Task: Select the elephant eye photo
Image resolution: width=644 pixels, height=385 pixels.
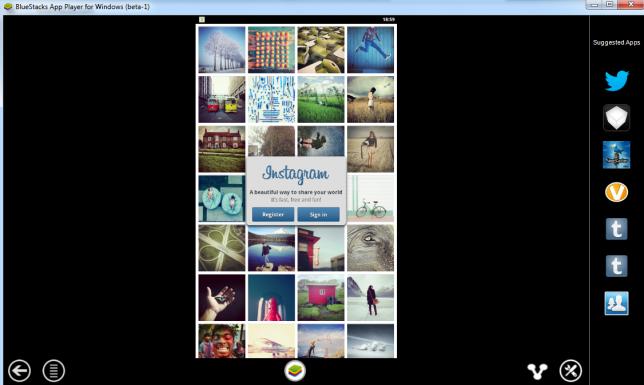Action: click(x=370, y=248)
